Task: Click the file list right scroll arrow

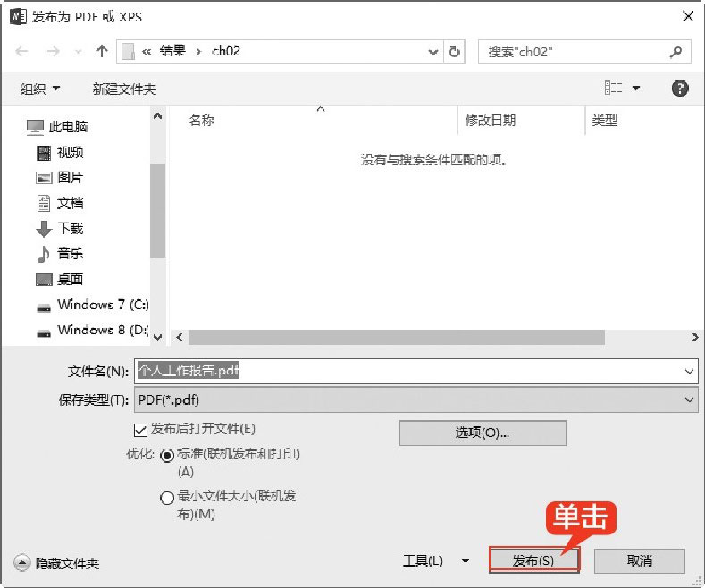Action: [x=695, y=337]
